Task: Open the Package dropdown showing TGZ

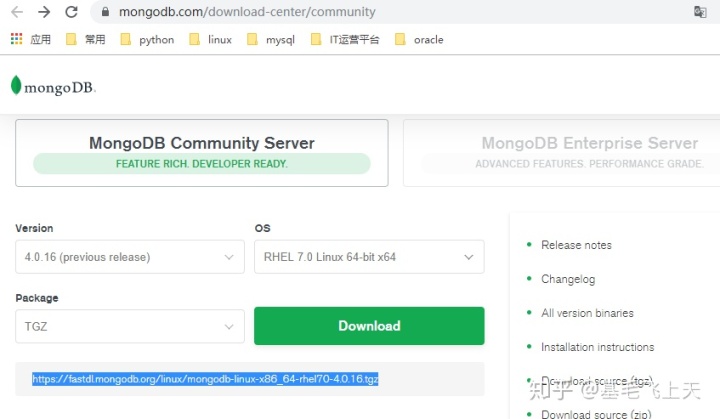Action: tap(130, 326)
